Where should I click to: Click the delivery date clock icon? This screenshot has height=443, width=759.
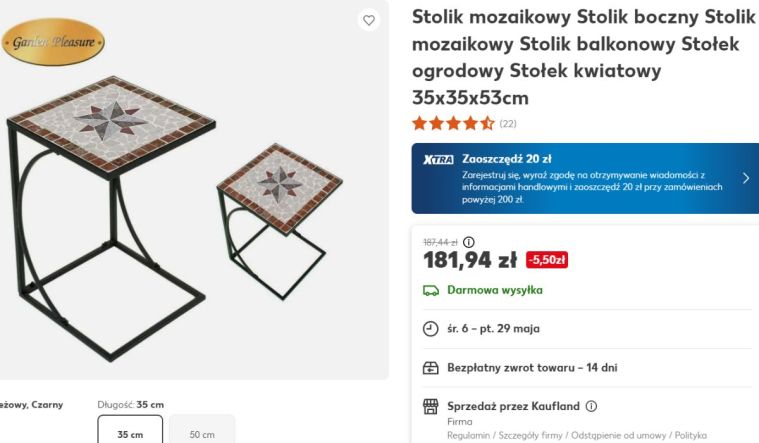(431, 328)
